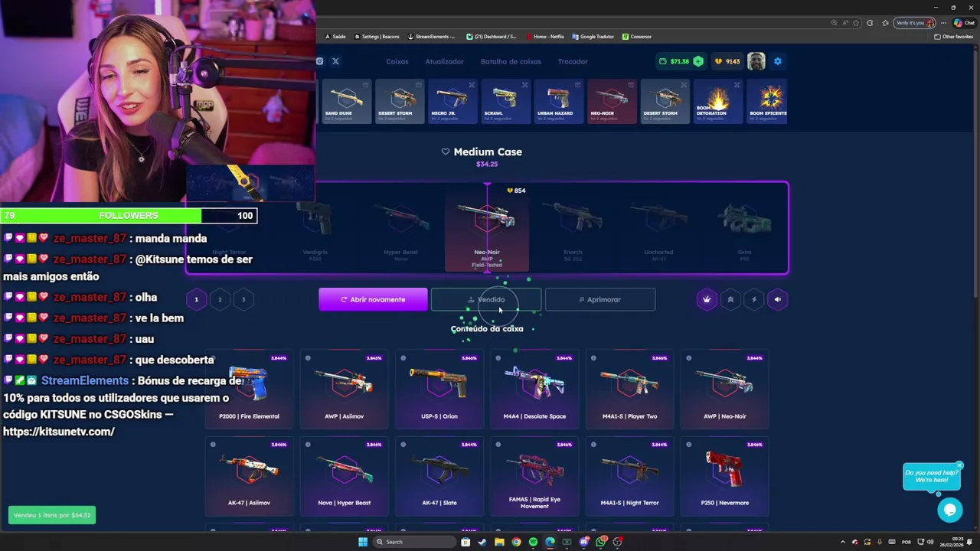Go to the Batalha de caixas tab

[511, 61]
